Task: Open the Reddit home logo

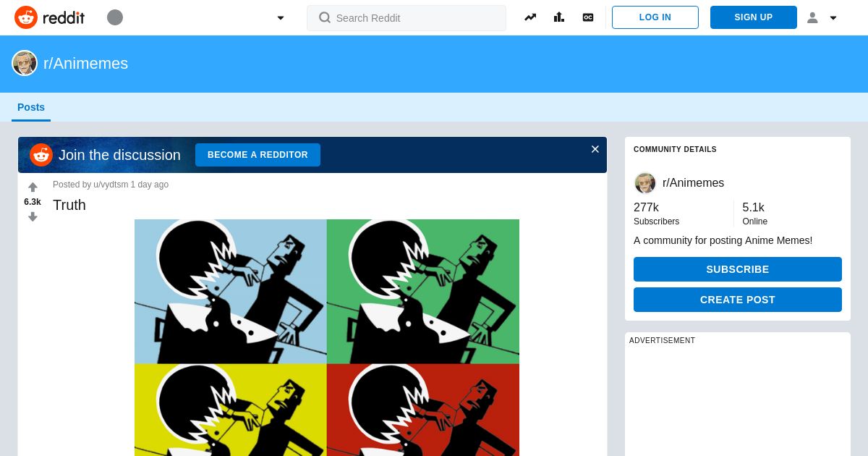Action: [49, 17]
